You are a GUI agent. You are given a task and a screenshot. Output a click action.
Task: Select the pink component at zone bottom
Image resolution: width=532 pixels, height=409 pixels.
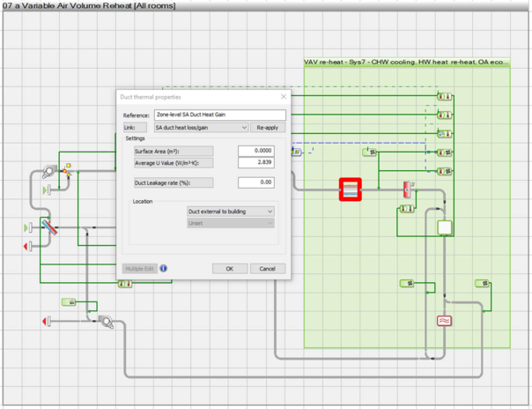(445, 321)
